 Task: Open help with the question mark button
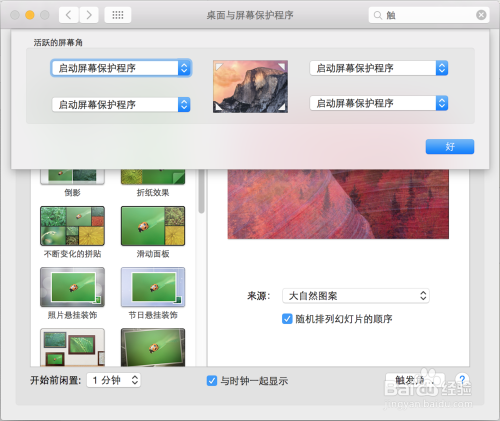[x=462, y=380]
